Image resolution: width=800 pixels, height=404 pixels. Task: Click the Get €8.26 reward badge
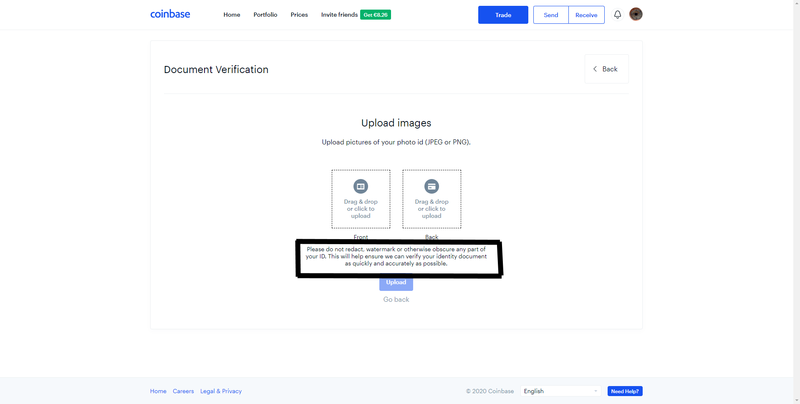pos(376,15)
